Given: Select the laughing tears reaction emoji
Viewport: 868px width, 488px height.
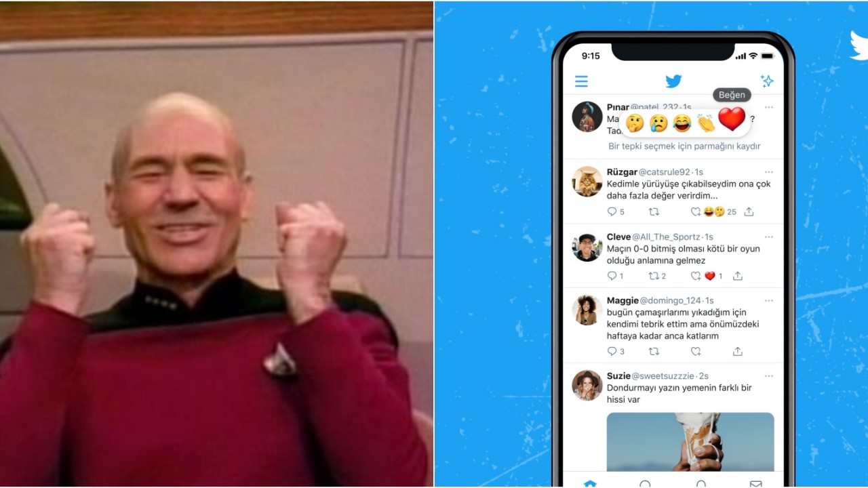Looking at the screenshot, I should click(682, 123).
